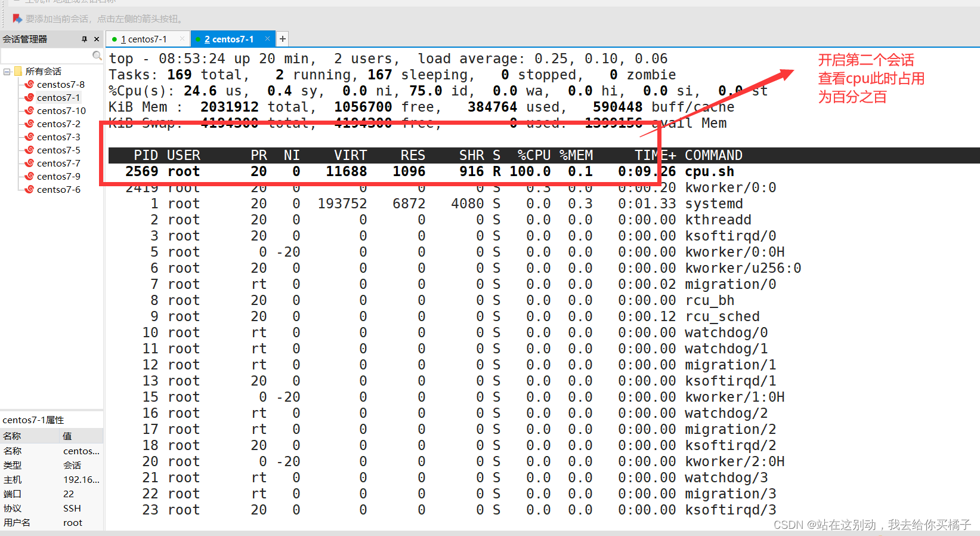Click the cpu.sh command in top output
This screenshot has height=536, width=980.
coord(709,172)
